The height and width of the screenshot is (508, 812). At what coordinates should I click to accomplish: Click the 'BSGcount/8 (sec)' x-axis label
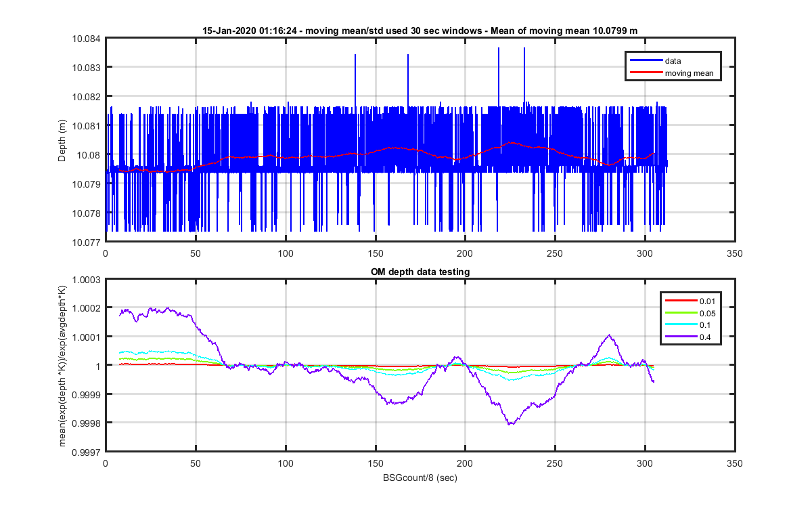[x=420, y=477]
